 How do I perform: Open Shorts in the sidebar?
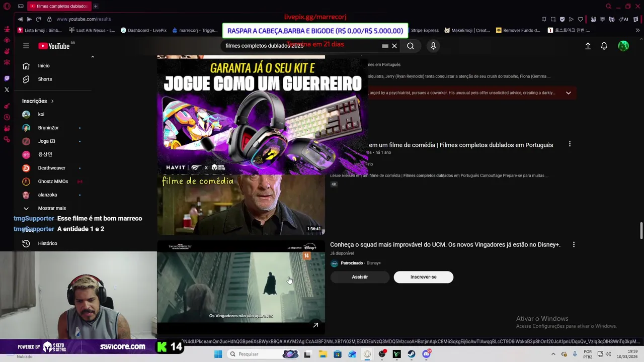pyautogui.click(x=53, y=79)
